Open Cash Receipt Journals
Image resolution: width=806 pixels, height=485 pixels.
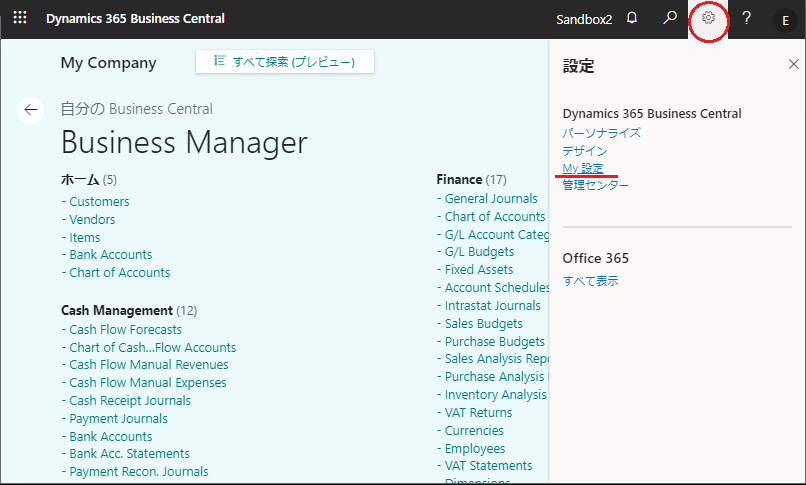(x=130, y=400)
